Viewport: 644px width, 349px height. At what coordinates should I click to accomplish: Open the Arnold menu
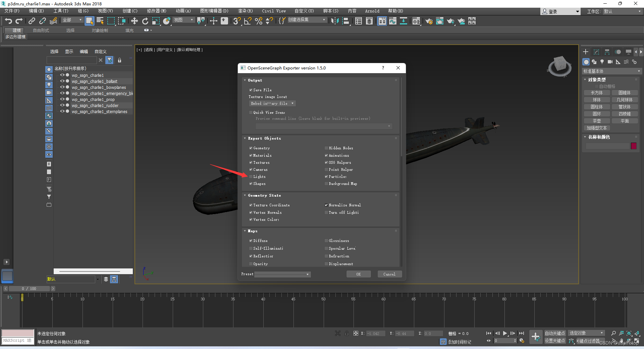click(372, 11)
